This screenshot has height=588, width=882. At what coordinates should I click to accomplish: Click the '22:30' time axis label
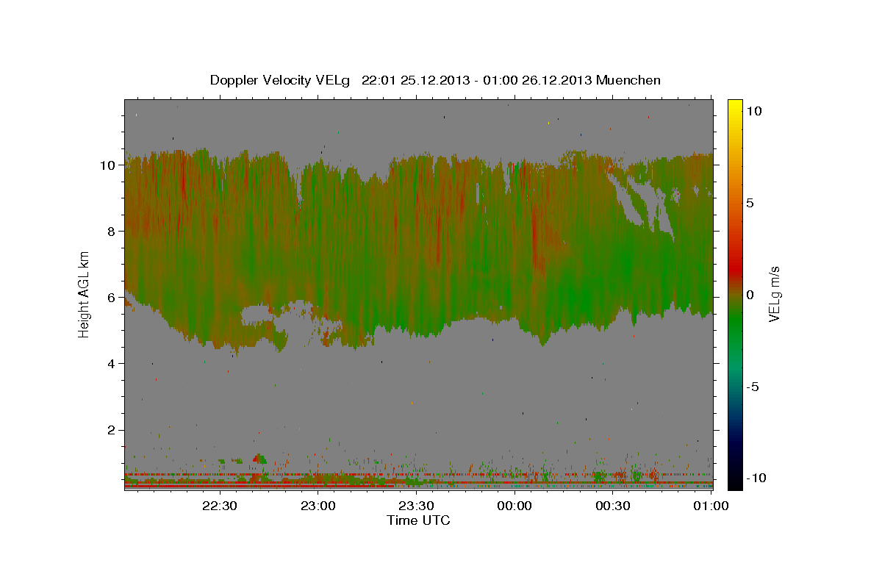(x=220, y=506)
